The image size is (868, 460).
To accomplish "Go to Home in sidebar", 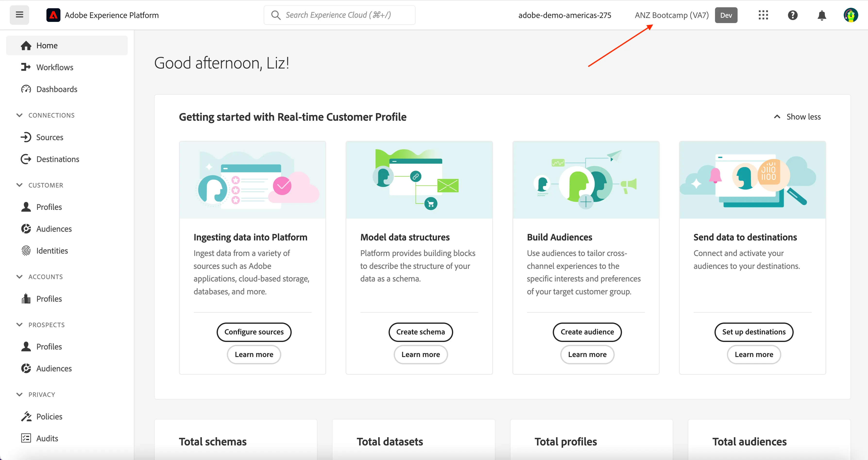I will coord(67,45).
